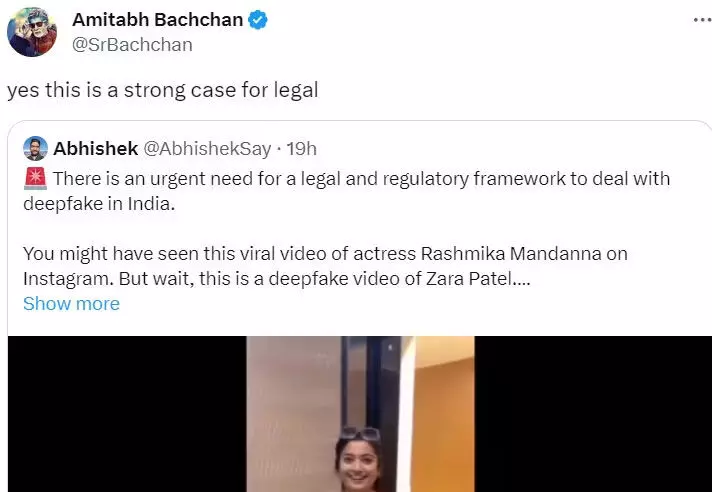
Task: Open Amitabh Bachchan's profile avatar
Action: point(32,32)
